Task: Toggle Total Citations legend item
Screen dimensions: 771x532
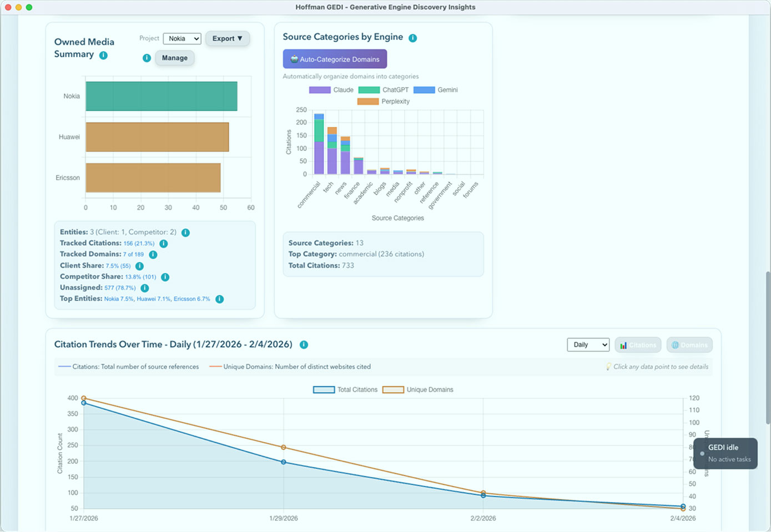Action: [345, 389]
